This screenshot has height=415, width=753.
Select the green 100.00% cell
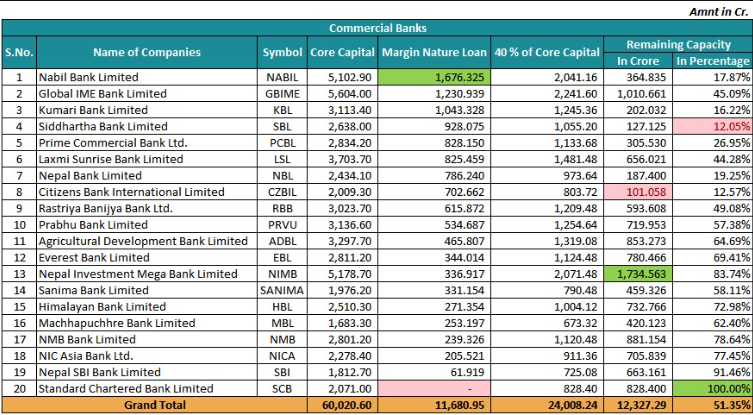click(x=713, y=387)
